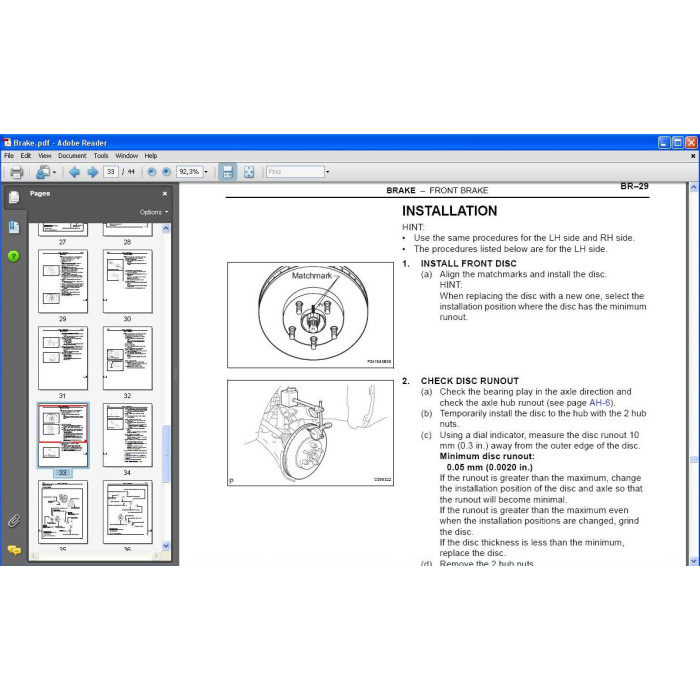This screenshot has width=700, height=700.
Task: Go to previous page with left arrow
Action: pos(74,172)
